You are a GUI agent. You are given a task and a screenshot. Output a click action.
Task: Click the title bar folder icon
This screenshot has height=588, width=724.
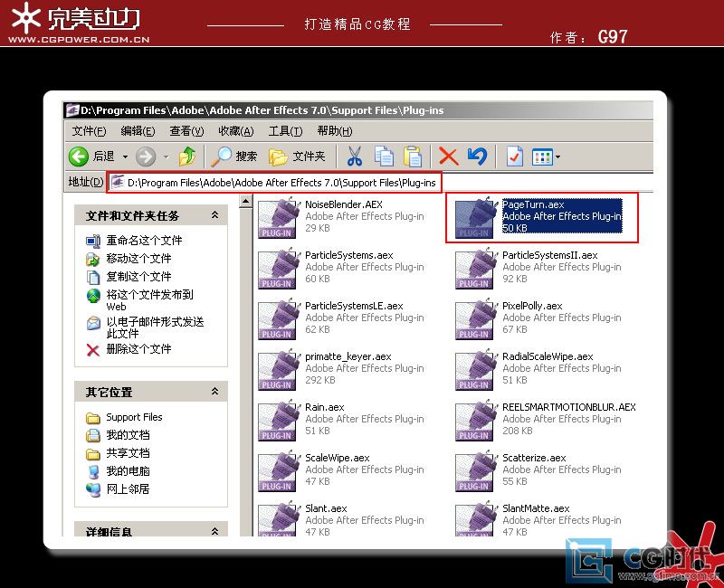[72, 110]
